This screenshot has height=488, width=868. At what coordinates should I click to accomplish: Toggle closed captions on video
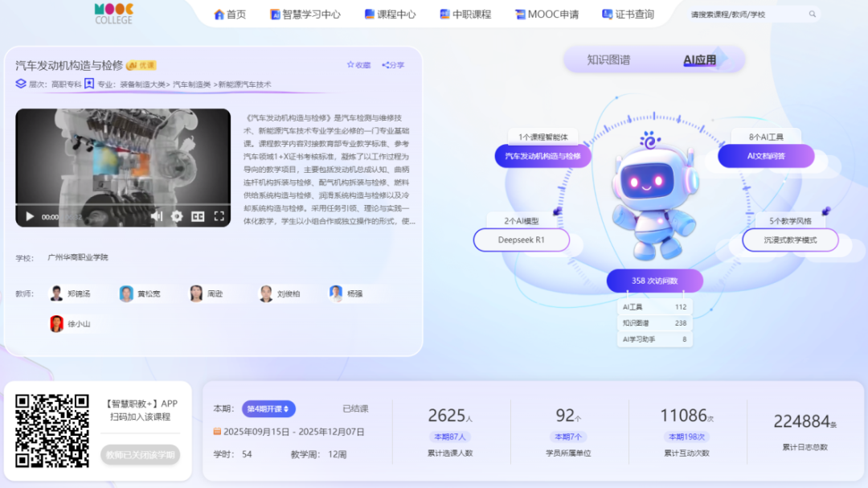[198, 216]
